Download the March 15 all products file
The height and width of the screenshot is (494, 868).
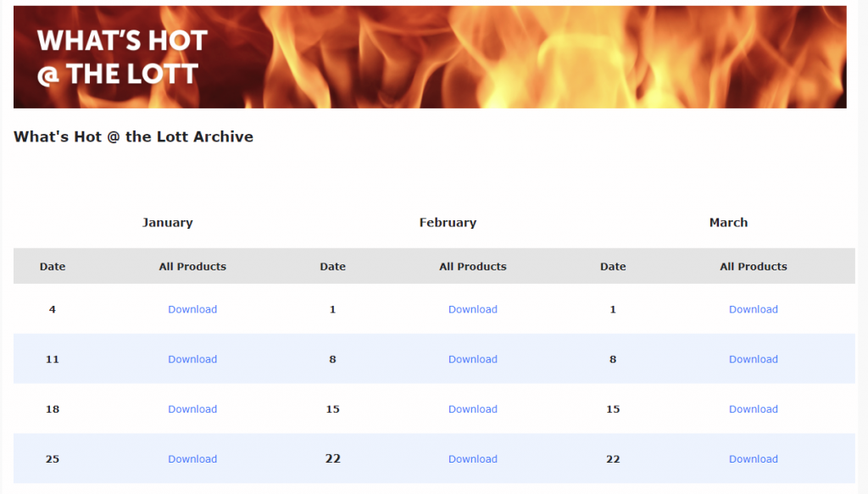click(x=753, y=408)
